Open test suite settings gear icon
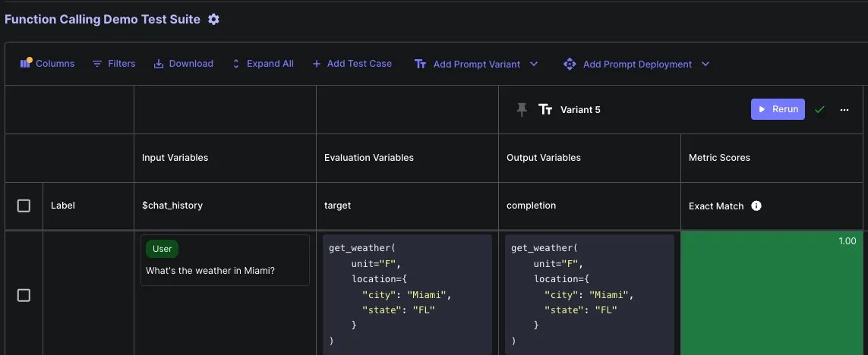Image resolution: width=868 pixels, height=355 pixels. click(x=213, y=20)
